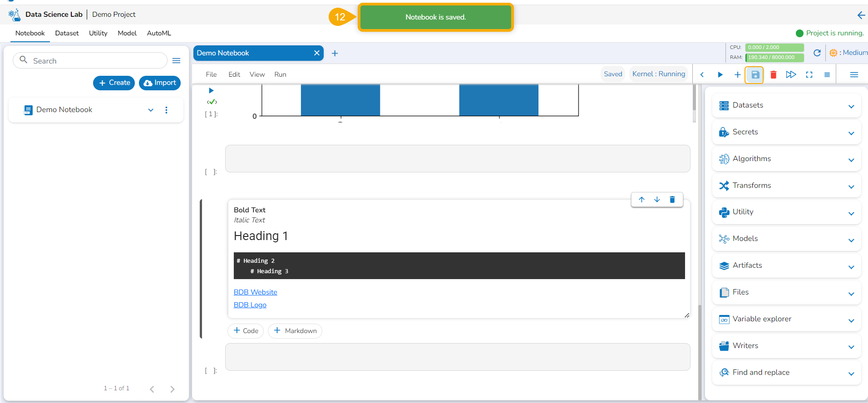The width and height of the screenshot is (868, 403).
Task: Switch to the Notebook tab
Action: (30, 33)
